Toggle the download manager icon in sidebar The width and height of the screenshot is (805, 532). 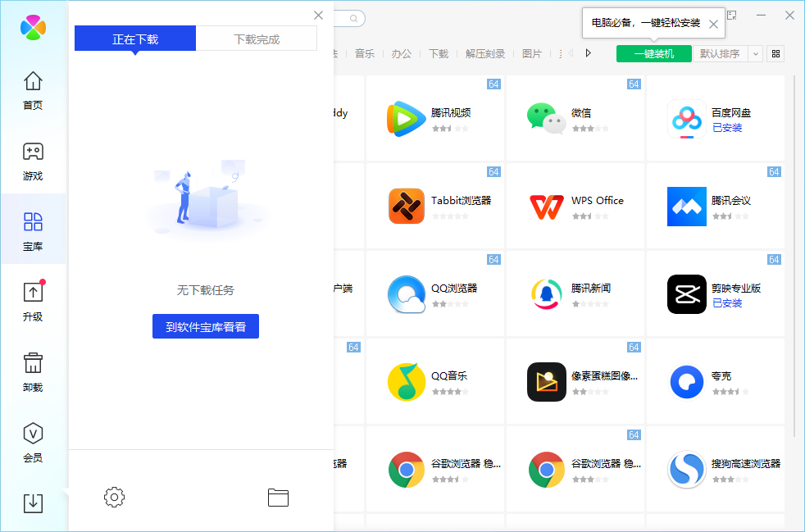click(x=33, y=503)
